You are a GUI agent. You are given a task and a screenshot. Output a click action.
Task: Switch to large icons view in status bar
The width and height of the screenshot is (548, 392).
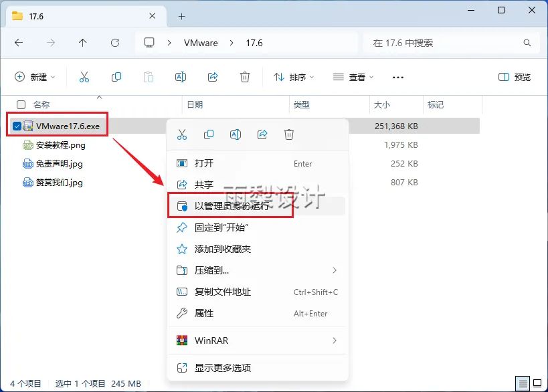coord(537,384)
